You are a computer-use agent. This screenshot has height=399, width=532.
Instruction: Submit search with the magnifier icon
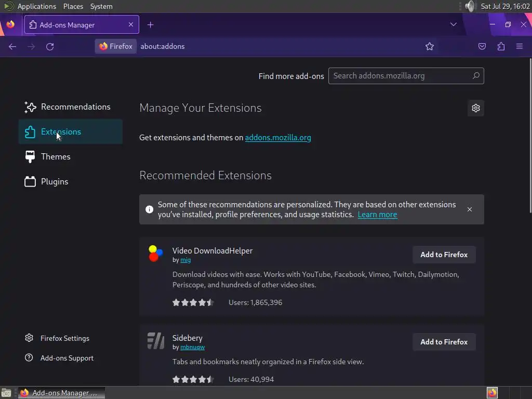tap(476, 76)
